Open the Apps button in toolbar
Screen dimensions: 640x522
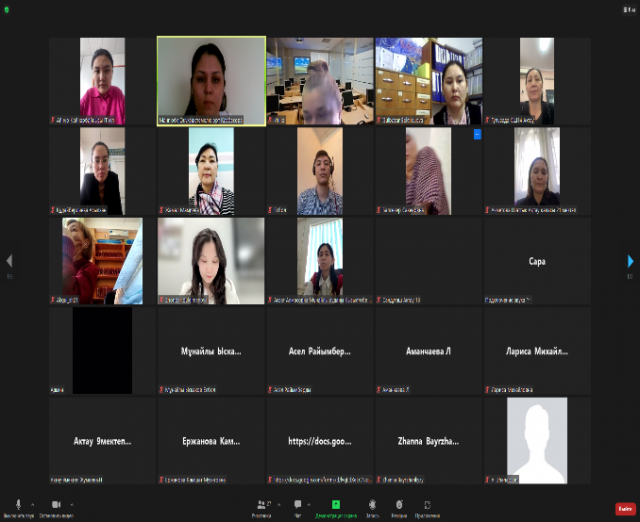(429, 505)
